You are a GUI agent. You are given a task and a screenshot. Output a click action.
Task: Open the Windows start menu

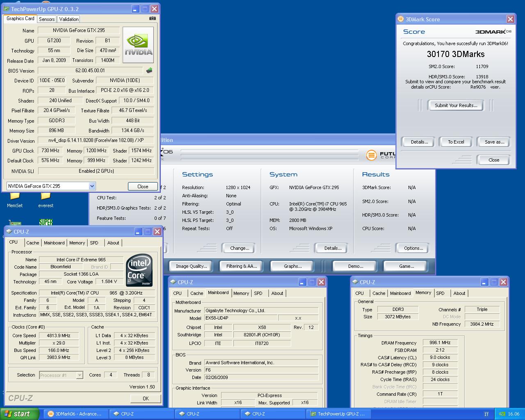[x=20, y=414]
